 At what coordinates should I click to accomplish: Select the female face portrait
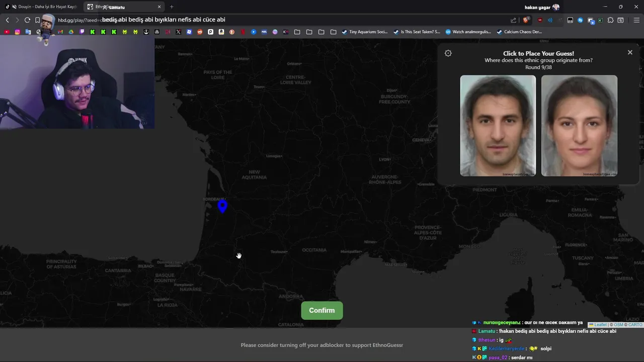pyautogui.click(x=579, y=126)
